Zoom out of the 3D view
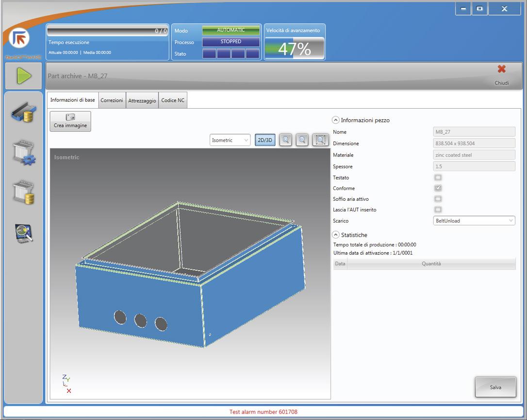This screenshot has width=527, height=420. pyautogui.click(x=302, y=140)
